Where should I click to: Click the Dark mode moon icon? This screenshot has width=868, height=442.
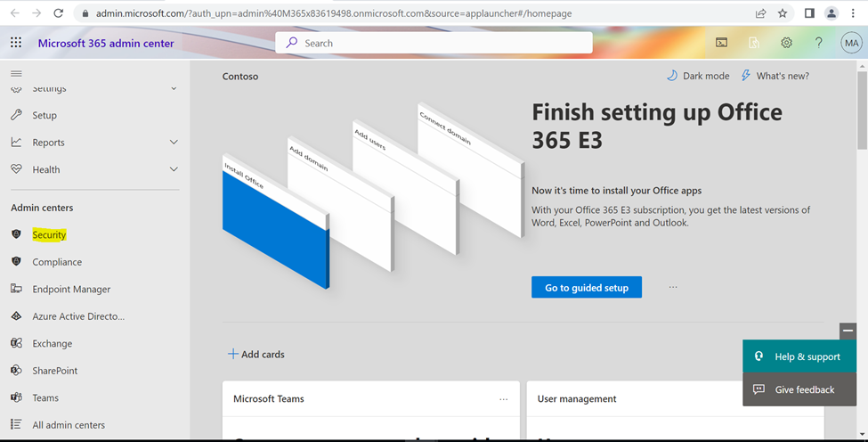pyautogui.click(x=672, y=76)
